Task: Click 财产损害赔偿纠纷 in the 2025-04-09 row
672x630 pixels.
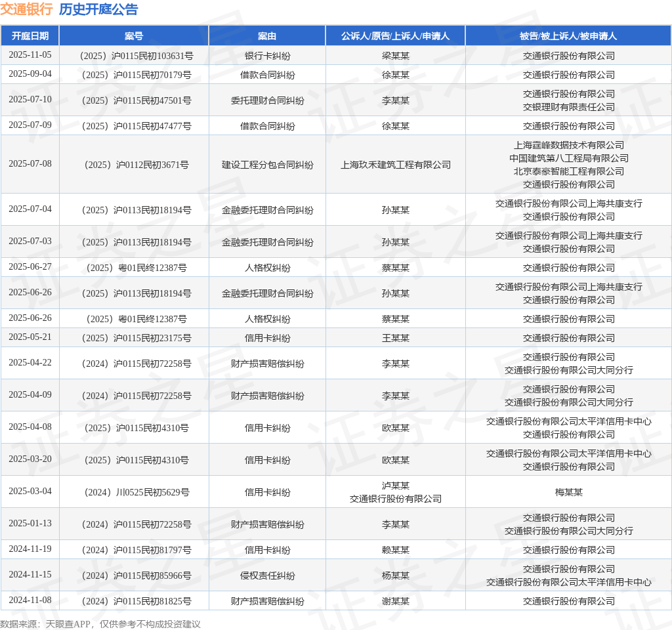Action: pos(268,396)
